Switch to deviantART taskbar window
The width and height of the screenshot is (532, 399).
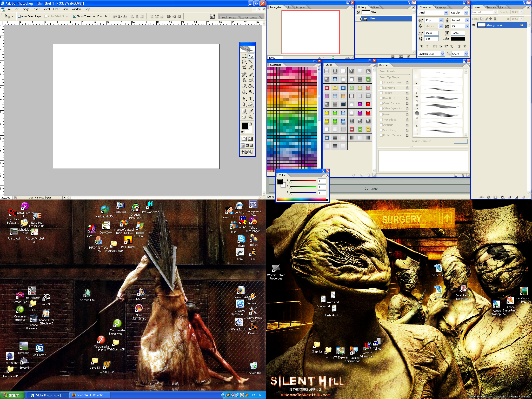(90, 395)
